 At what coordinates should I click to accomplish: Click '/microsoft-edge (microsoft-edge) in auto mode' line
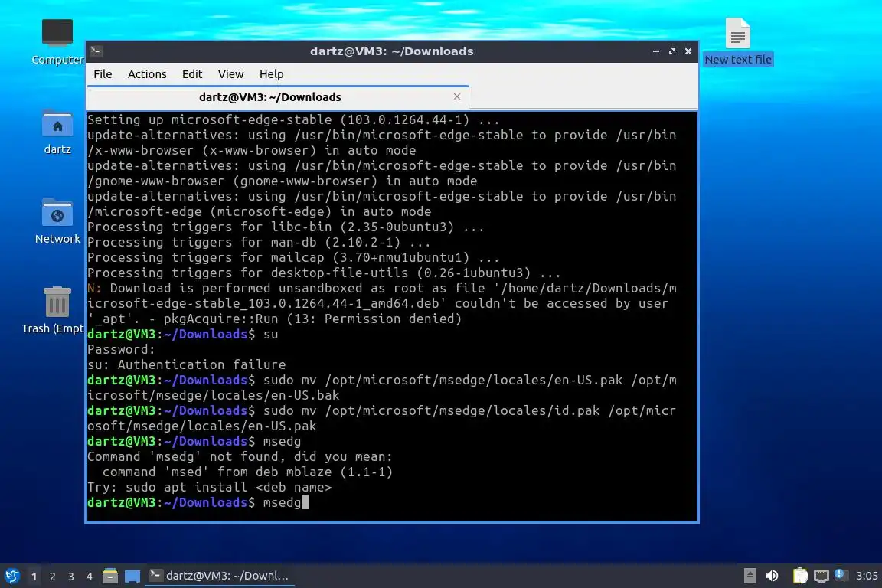coord(259,211)
